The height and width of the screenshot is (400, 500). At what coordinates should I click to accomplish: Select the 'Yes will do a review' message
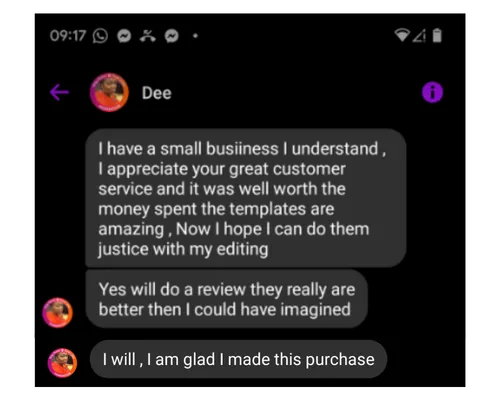tap(227, 299)
